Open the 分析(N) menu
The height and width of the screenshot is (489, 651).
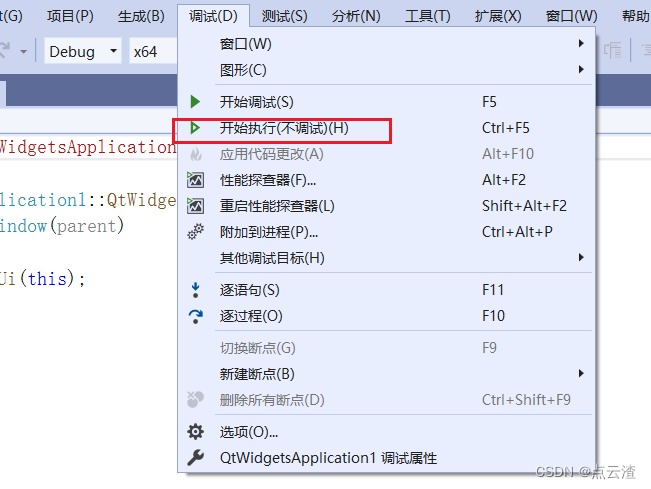pyautogui.click(x=356, y=16)
